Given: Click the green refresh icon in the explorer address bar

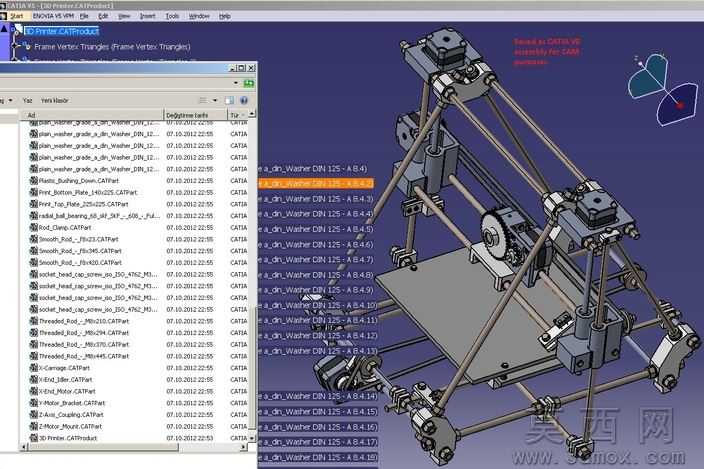Looking at the screenshot, I should click(x=248, y=83).
